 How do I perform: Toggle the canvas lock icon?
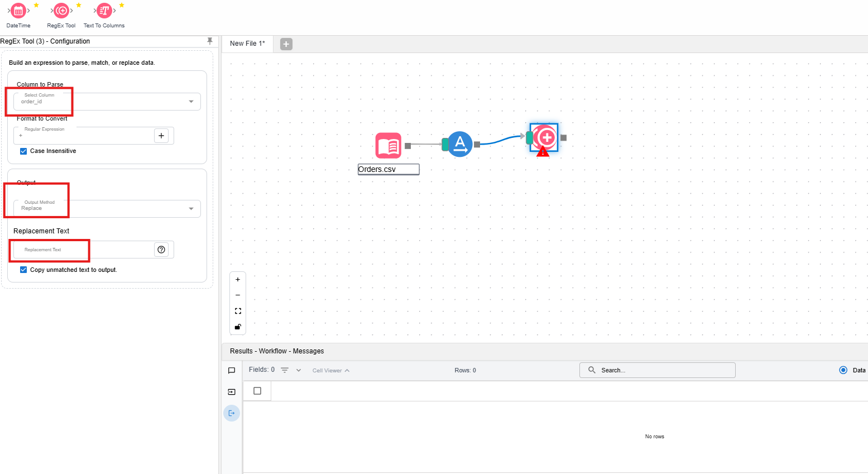[x=238, y=327]
